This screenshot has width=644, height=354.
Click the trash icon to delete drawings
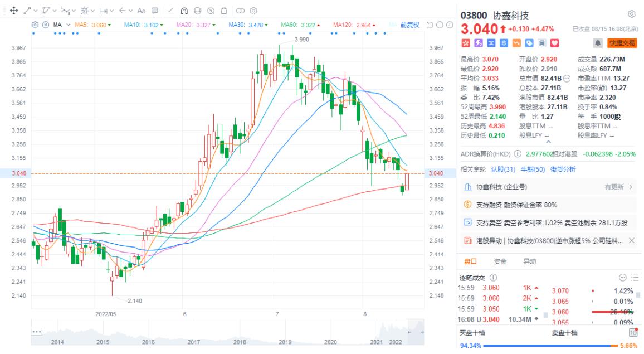223,11
